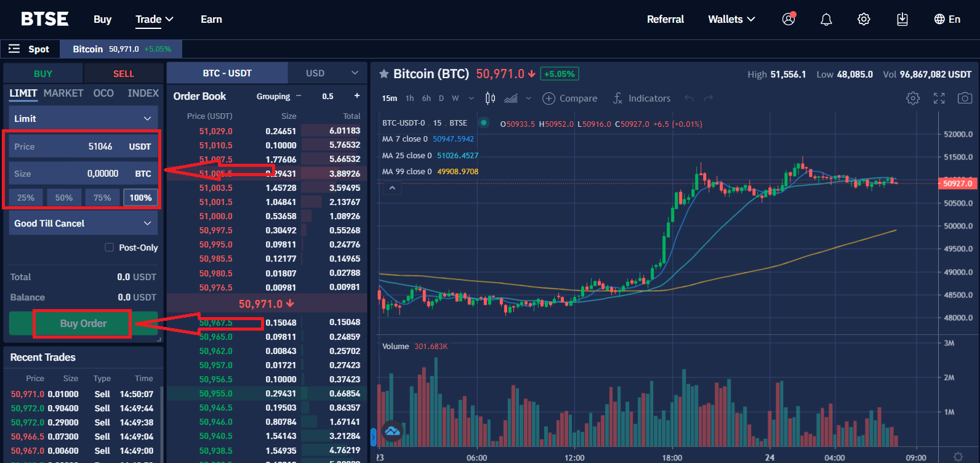This screenshot has height=463, width=980.
Task: Switch to the MARKET order tab
Action: [63, 93]
